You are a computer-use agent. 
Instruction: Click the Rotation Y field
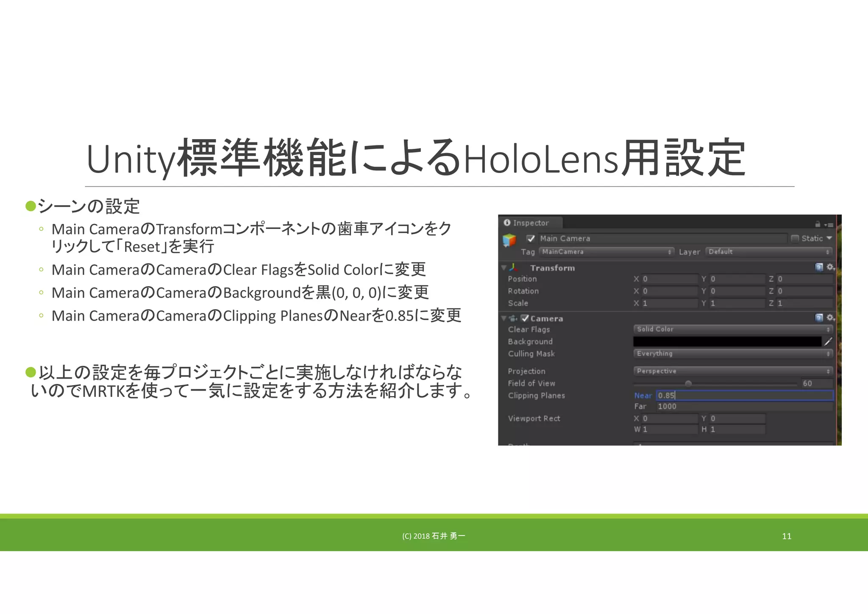tap(737, 291)
